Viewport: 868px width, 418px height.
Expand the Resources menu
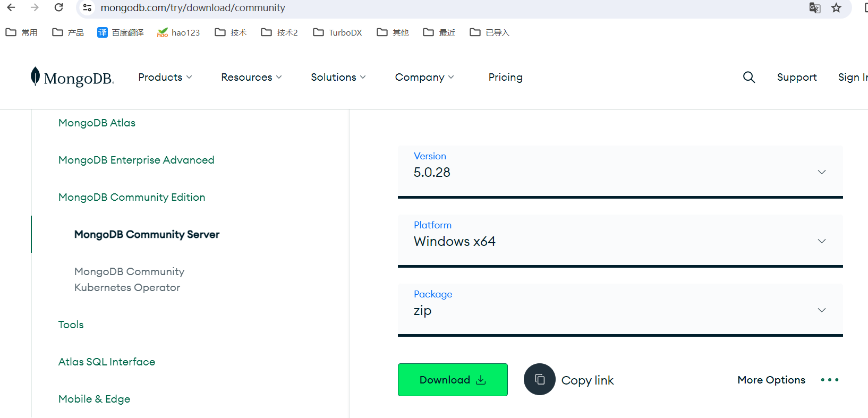point(252,77)
